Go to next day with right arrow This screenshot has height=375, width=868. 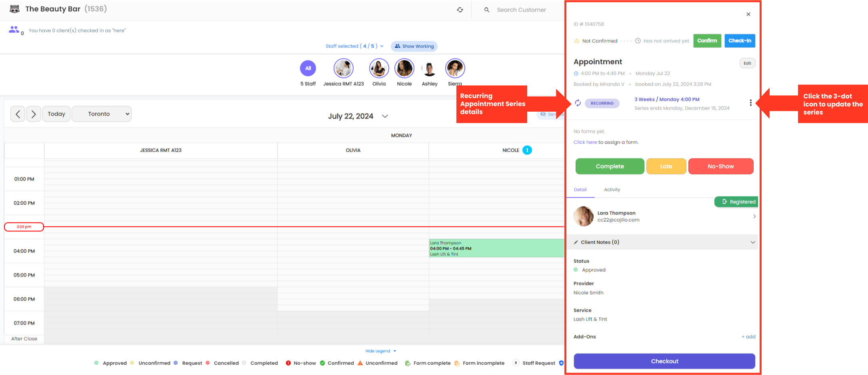click(x=34, y=114)
